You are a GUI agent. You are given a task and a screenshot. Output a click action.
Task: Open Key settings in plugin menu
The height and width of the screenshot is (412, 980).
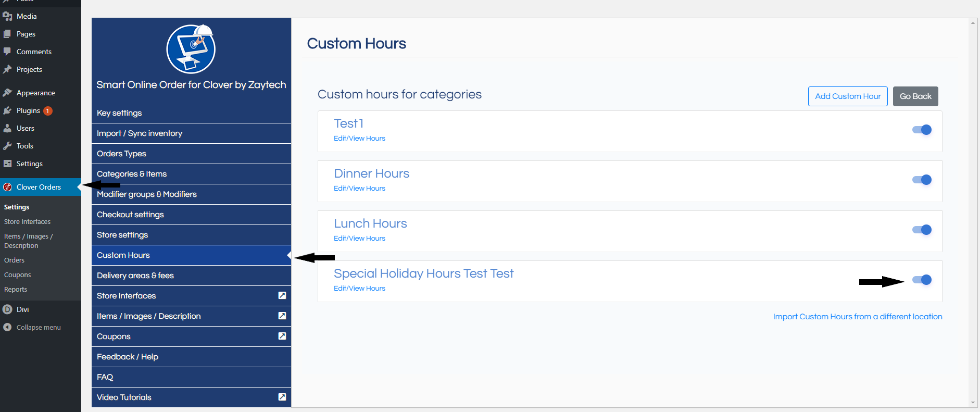[x=191, y=113]
